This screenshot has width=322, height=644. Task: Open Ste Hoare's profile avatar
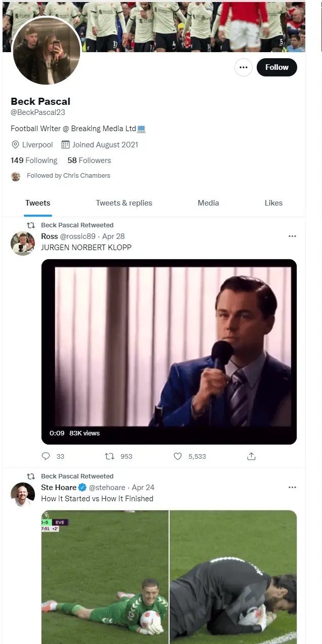(23, 495)
